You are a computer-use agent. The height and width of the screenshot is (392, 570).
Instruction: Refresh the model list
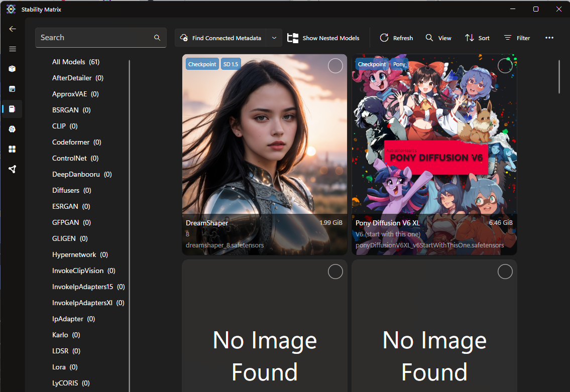(396, 38)
